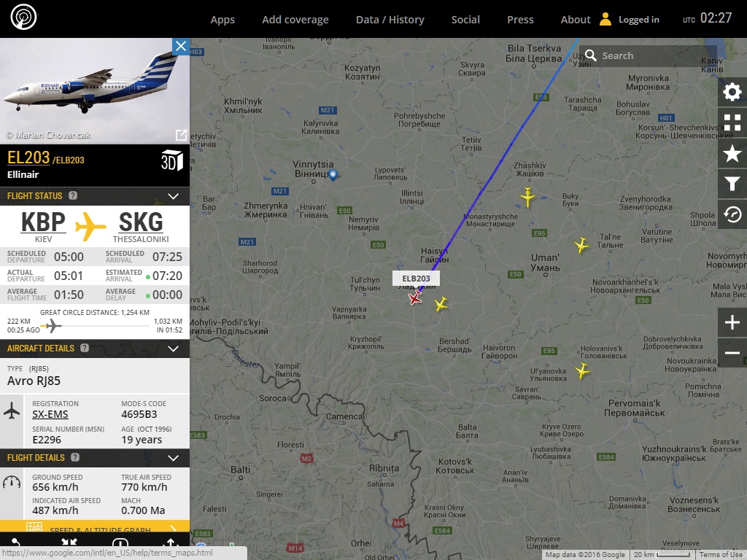Collapse the Flight Status section
The height and width of the screenshot is (560, 747).
coord(174,196)
